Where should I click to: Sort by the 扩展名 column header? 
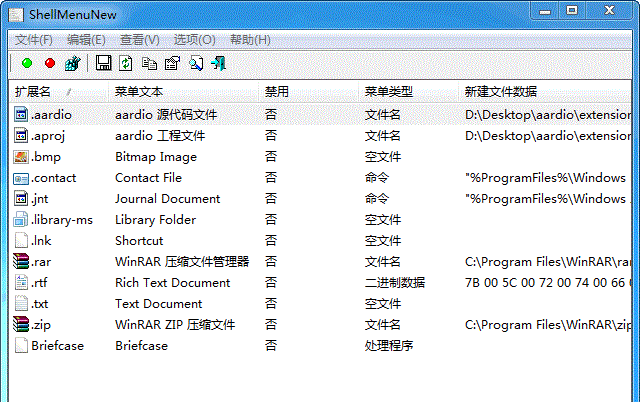[58, 91]
